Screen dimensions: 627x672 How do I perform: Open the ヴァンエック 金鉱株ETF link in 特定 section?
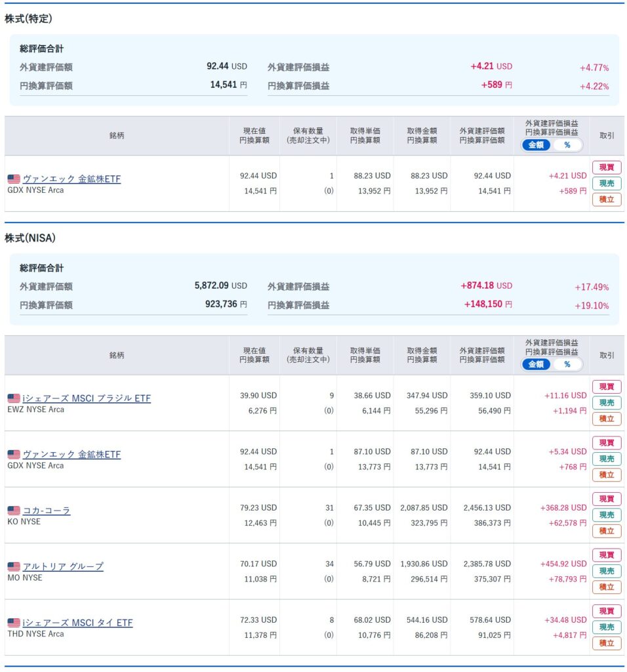tap(71, 179)
